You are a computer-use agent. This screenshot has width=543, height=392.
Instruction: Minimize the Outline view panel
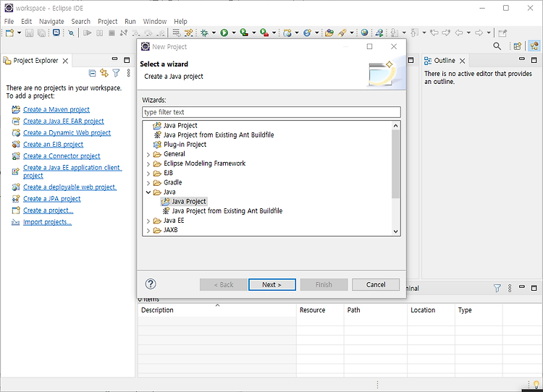[522, 59]
